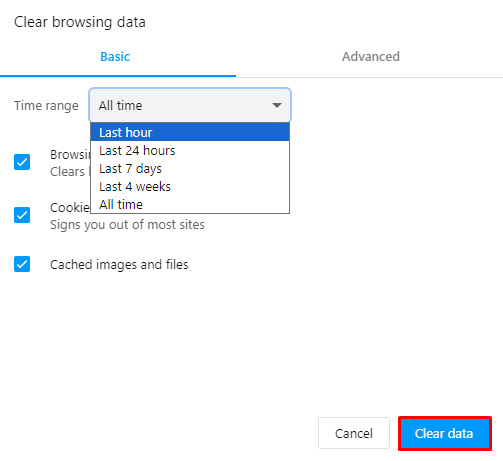Pick Last 7 days option
This screenshot has height=461, width=503.
click(x=190, y=168)
